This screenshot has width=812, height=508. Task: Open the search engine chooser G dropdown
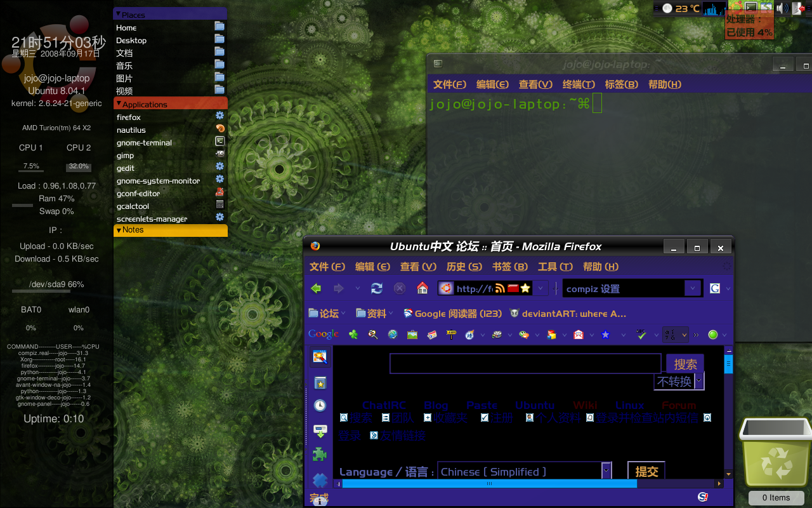728,289
